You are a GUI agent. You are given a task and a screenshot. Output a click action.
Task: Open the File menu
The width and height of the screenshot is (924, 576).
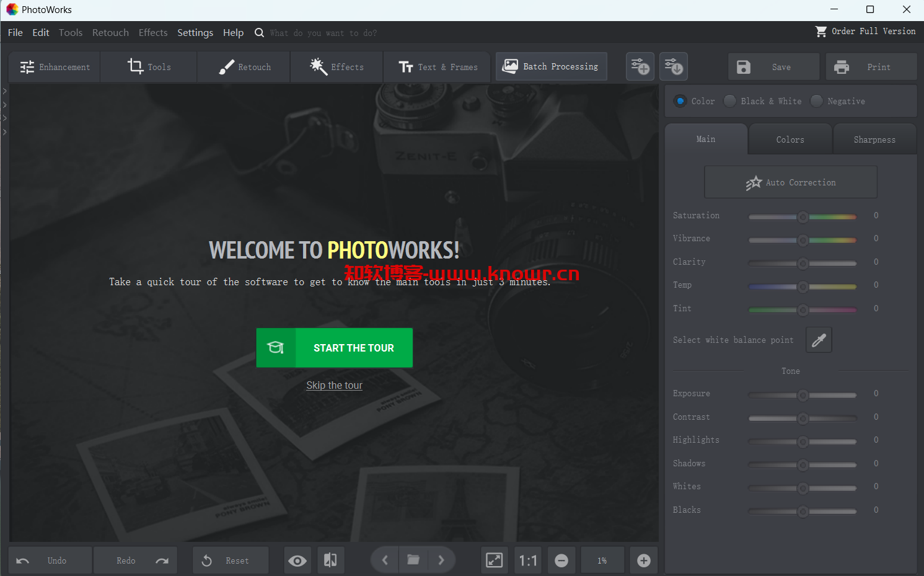tap(15, 33)
